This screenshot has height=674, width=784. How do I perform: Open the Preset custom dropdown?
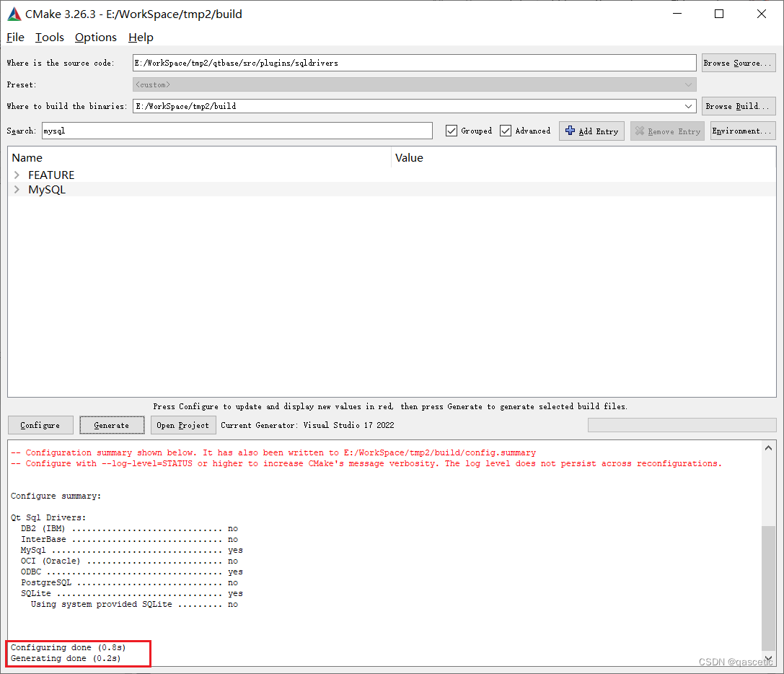(415, 84)
